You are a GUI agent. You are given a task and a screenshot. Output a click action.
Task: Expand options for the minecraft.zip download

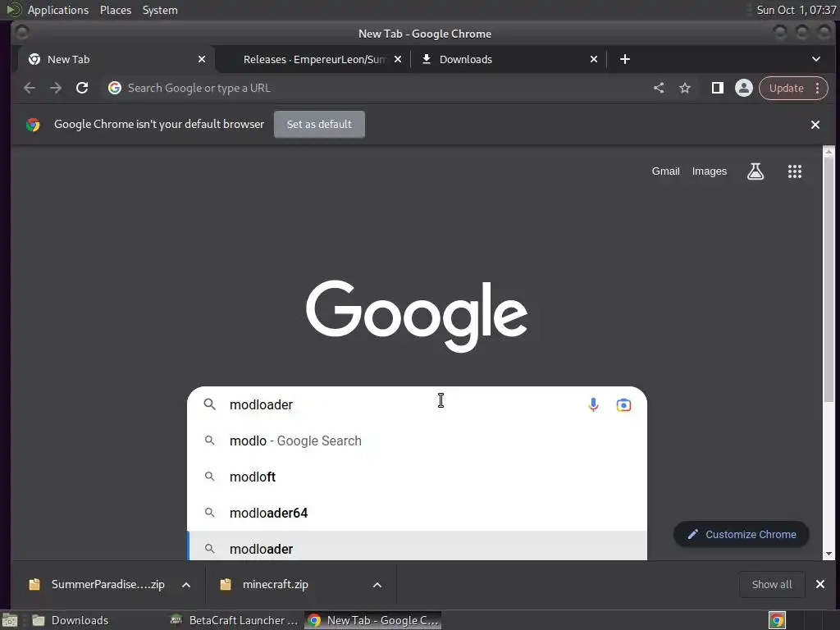377,584
